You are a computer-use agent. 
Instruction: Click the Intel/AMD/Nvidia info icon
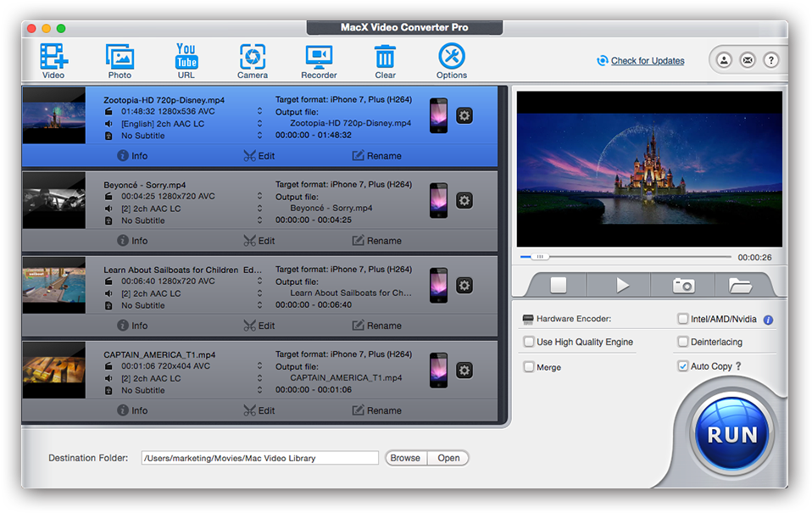[x=769, y=321]
